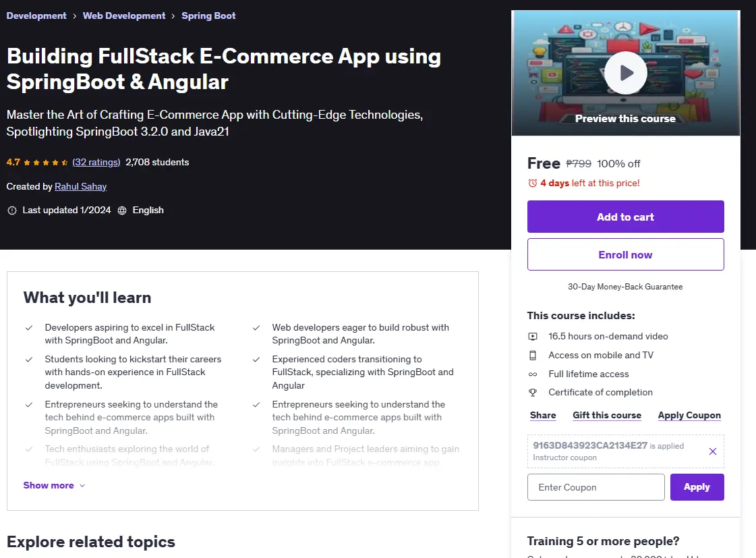Open the Web Development breadcrumb link
The image size is (756, 558).
point(124,16)
